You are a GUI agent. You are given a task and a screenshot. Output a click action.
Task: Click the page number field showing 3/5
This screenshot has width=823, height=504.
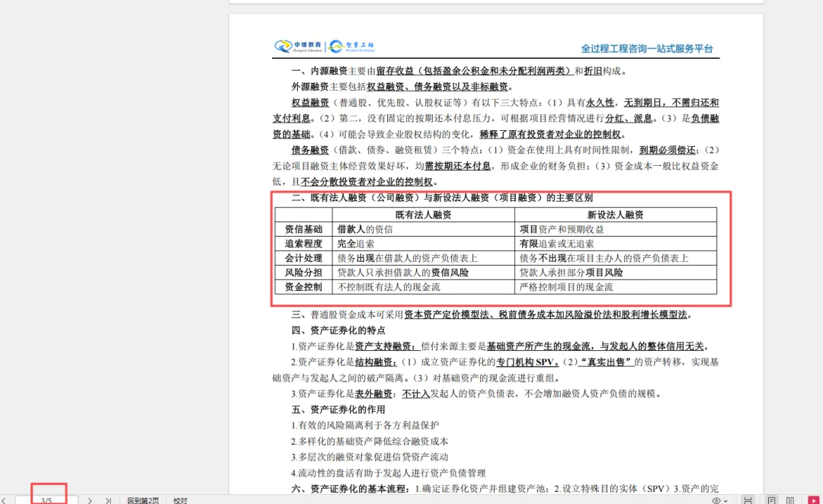[x=47, y=500]
